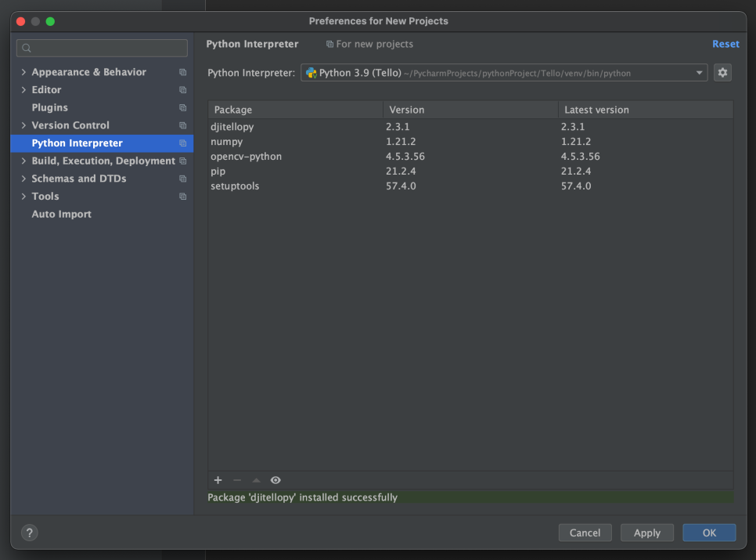Open the Python Interpreter dropdown arrow

click(x=699, y=73)
